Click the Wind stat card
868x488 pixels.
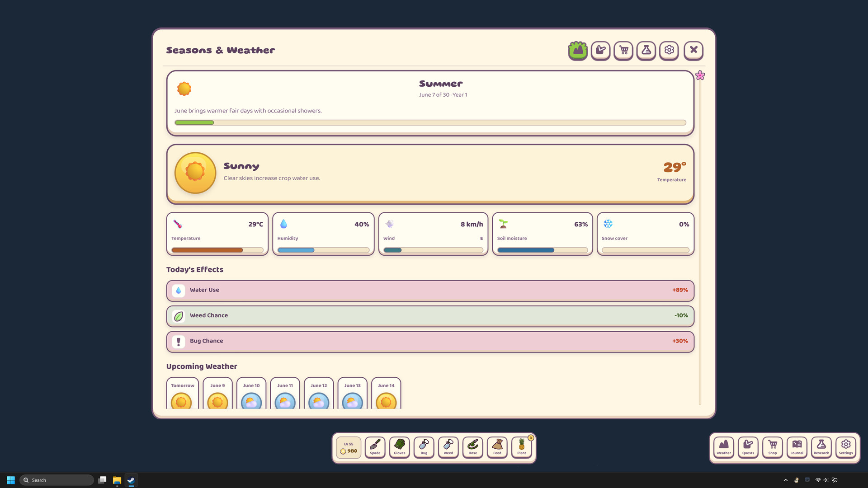[433, 234]
